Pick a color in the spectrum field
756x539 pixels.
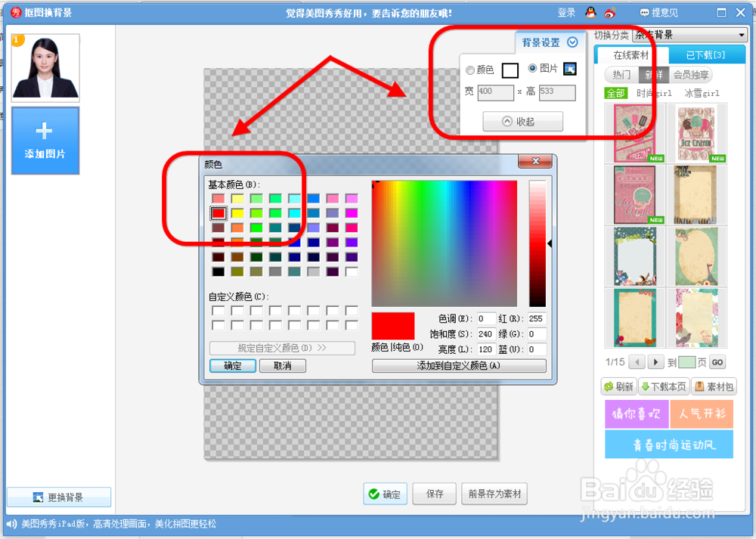point(444,243)
